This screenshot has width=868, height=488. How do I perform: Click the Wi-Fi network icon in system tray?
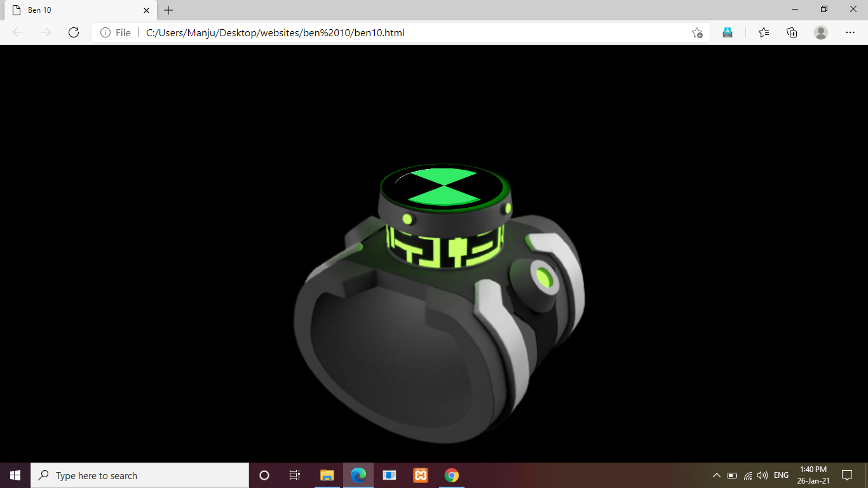[750, 475]
